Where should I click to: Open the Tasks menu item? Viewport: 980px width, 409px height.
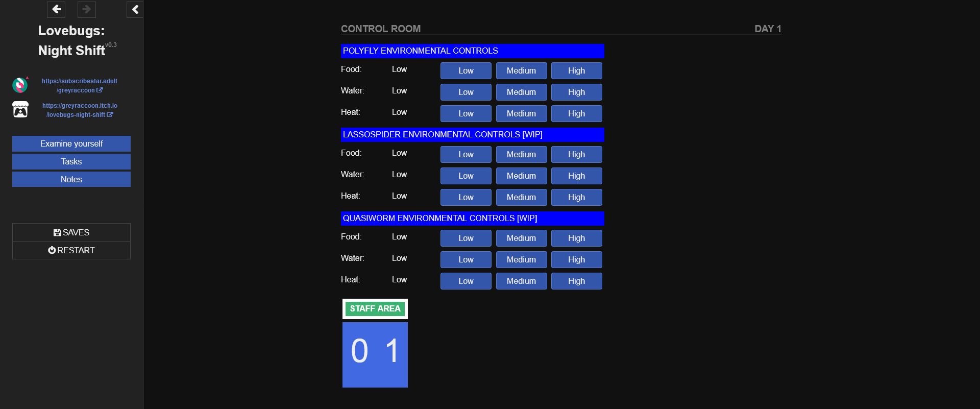(71, 161)
